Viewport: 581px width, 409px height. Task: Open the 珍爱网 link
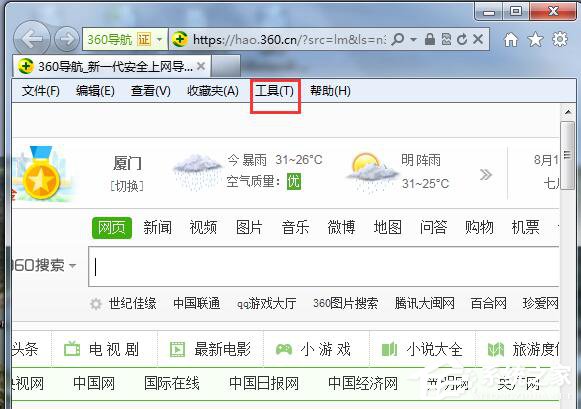click(540, 304)
